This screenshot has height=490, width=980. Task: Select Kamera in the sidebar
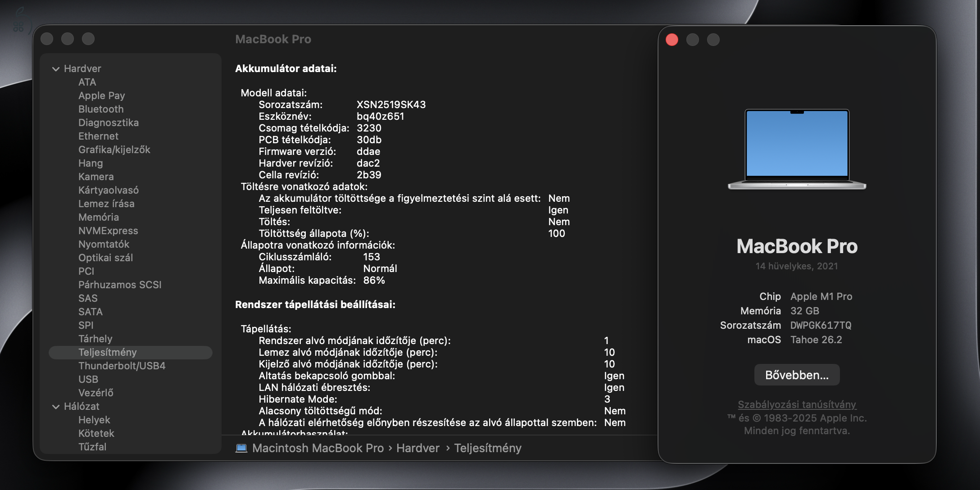coord(96,177)
